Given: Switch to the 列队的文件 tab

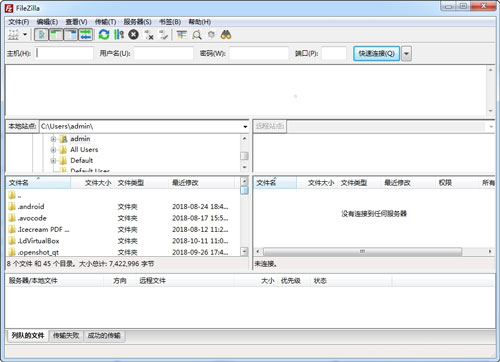Looking at the screenshot, I should click(x=28, y=335).
